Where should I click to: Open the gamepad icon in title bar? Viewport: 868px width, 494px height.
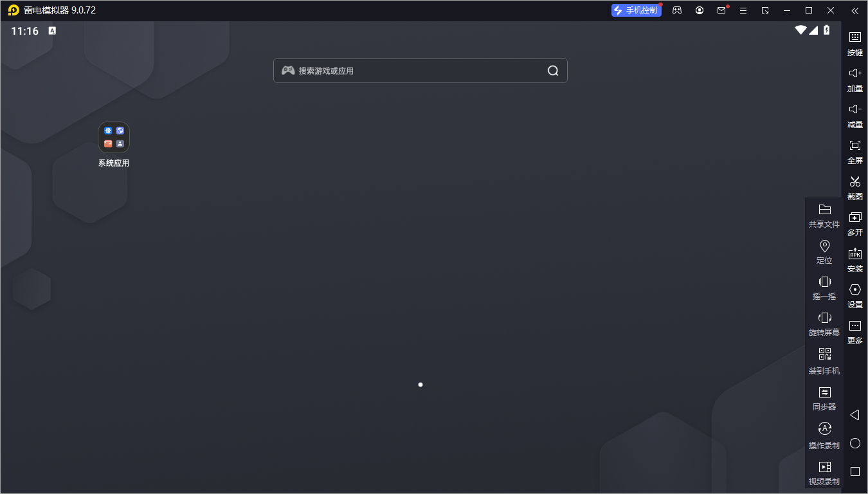(677, 10)
